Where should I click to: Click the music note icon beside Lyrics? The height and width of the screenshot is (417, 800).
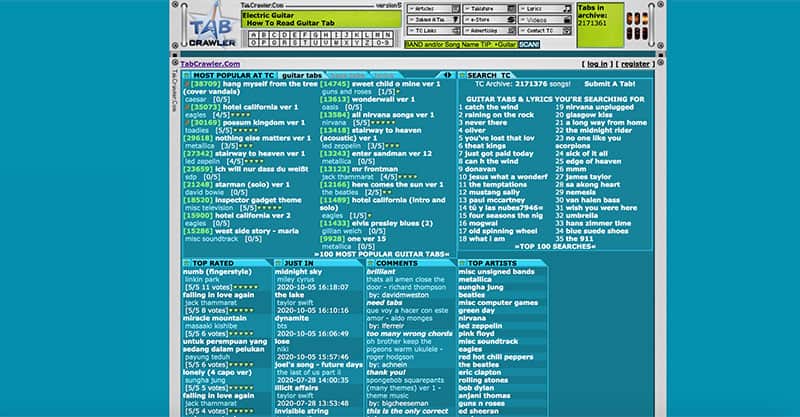pos(567,9)
